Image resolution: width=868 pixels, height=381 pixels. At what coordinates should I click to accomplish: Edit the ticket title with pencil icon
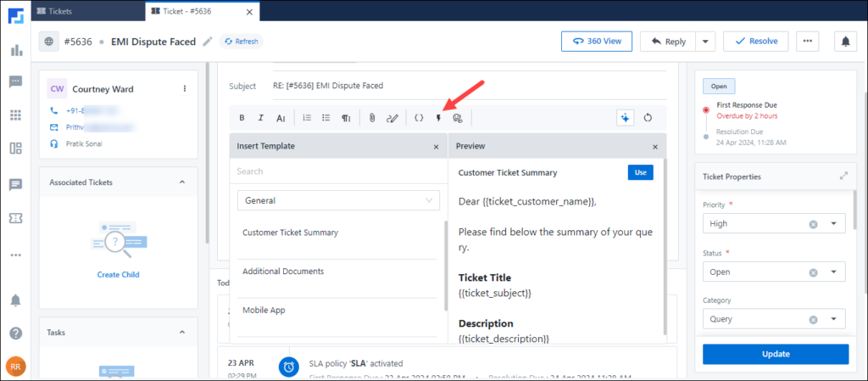(x=208, y=42)
